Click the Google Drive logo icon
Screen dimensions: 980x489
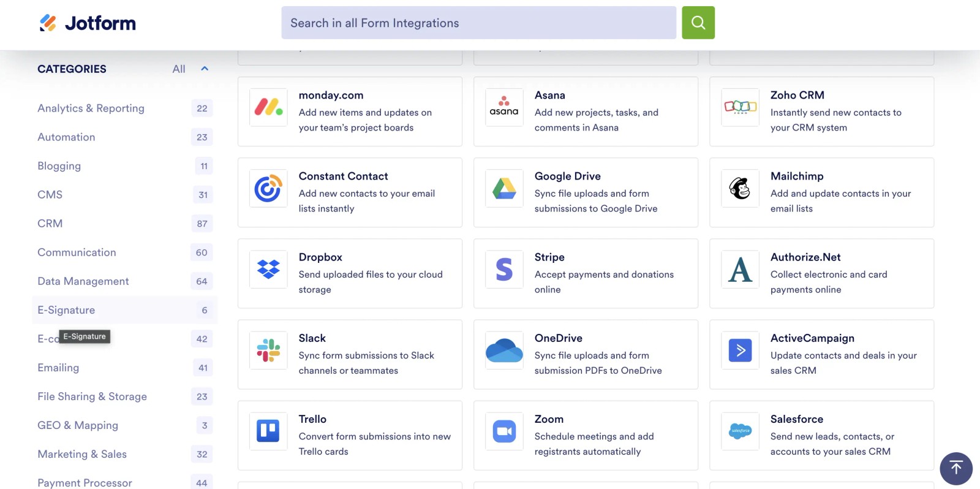pos(504,188)
